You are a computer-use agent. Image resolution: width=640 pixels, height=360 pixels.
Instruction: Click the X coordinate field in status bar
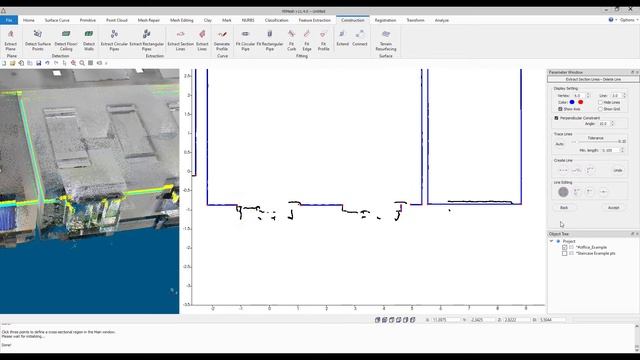pyautogui.click(x=447, y=320)
